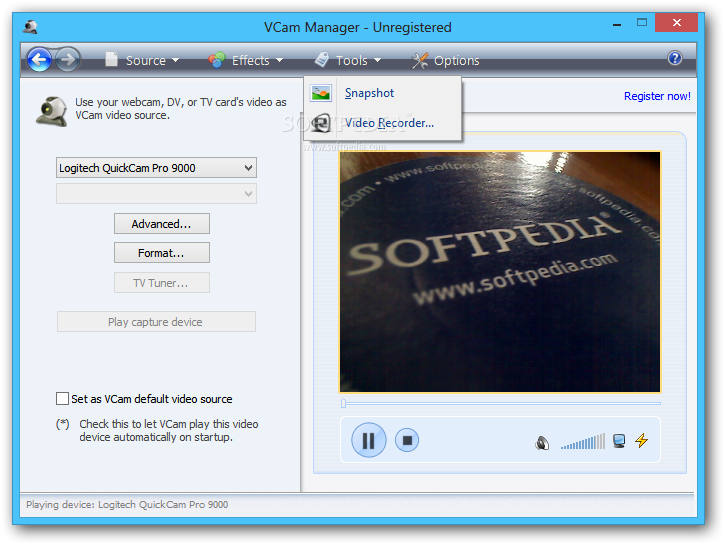Click the VCam title bar app icon
The image size is (725, 545).
(x=30, y=27)
